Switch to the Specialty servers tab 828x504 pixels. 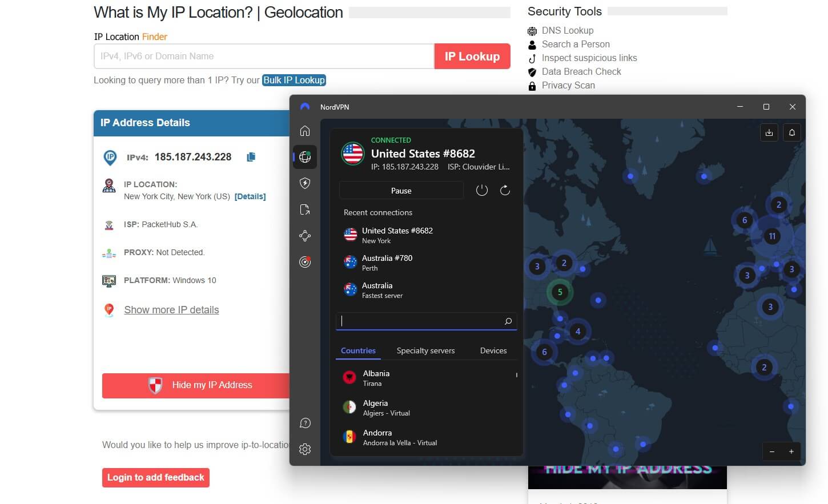tap(426, 350)
